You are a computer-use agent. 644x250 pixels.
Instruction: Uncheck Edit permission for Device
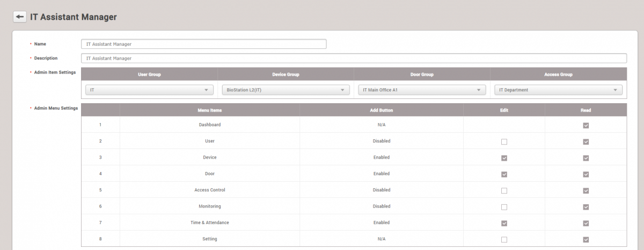[504, 158]
